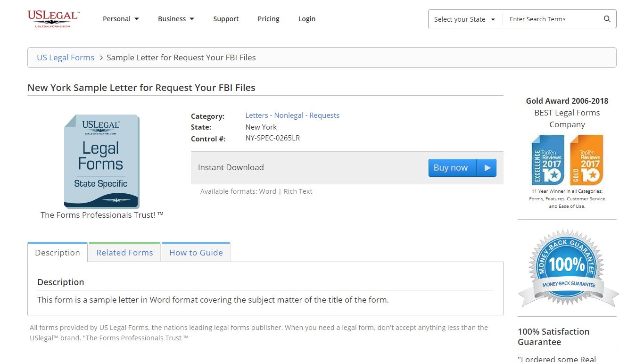Image resolution: width=644 pixels, height=362 pixels.
Task: Click the page title 'New York Sample Letter' heading
Action: (x=141, y=88)
